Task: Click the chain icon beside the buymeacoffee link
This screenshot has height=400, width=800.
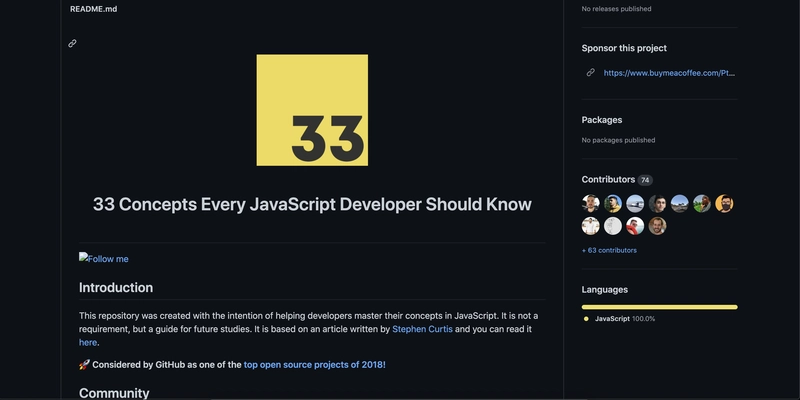Action: pos(590,72)
